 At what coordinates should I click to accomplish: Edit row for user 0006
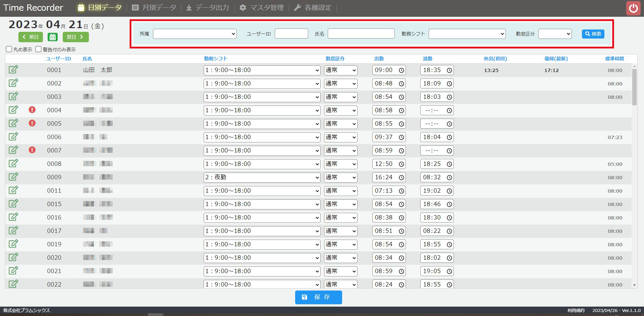point(13,137)
